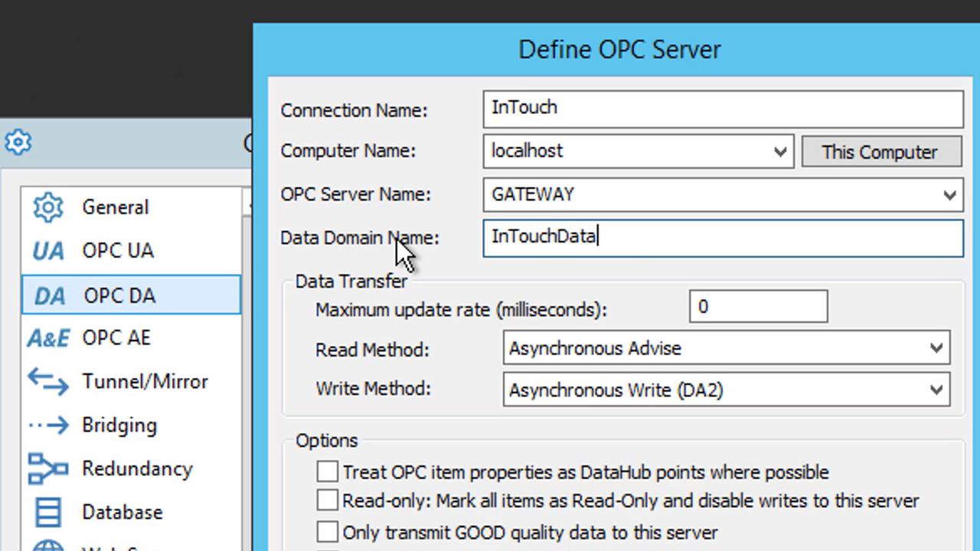Open the Computer Name dropdown
Image resolution: width=980 pixels, height=551 pixels.
779,151
